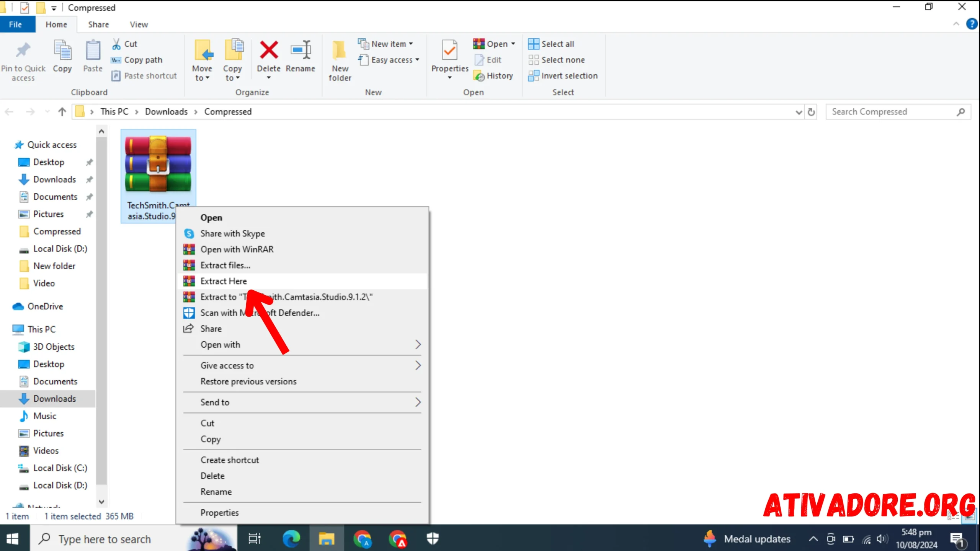The width and height of the screenshot is (980, 551).
Task: Click File Explorer icon on taskbar
Action: point(326,539)
